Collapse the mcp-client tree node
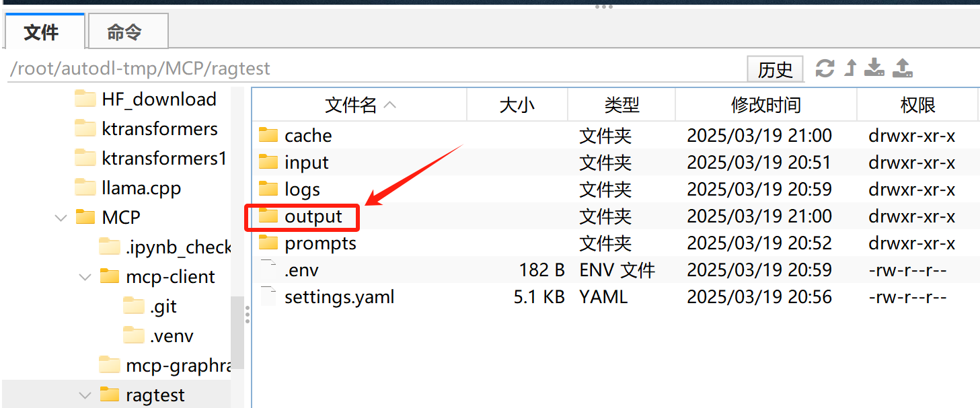Screen dimensions: 980x408 click(85, 277)
